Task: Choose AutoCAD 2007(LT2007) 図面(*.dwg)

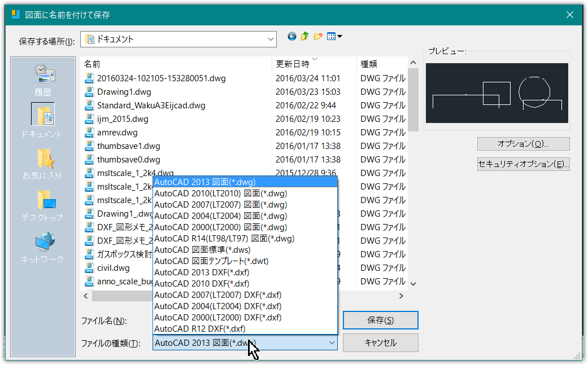Action: 245,204
